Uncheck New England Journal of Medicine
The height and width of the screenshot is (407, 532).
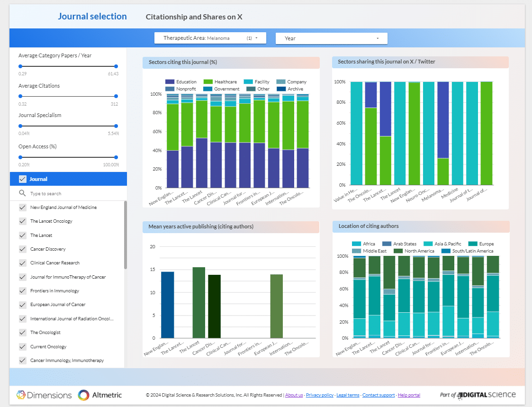click(x=22, y=208)
